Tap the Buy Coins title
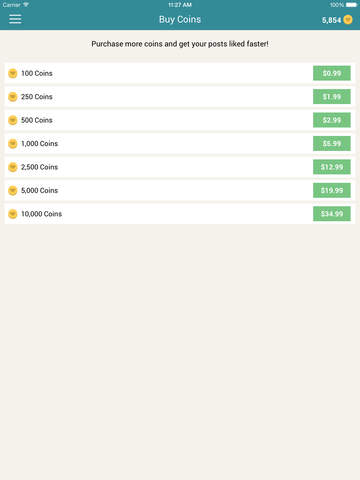Image resolution: width=360 pixels, height=480 pixels. click(x=180, y=19)
